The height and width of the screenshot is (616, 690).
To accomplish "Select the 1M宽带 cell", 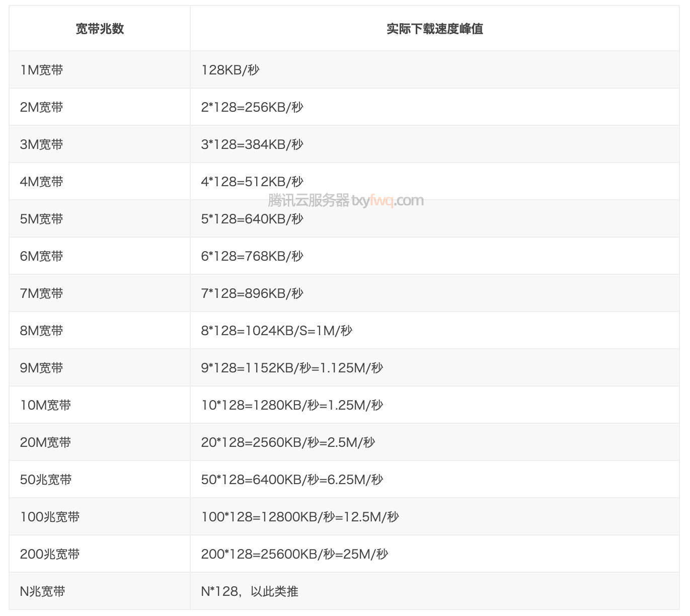I will [42, 70].
